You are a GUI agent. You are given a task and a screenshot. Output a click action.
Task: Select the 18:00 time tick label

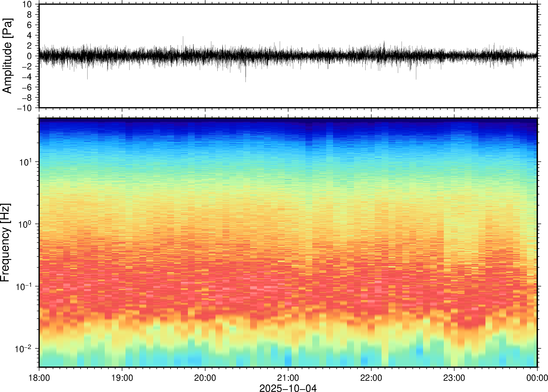pos(39,378)
